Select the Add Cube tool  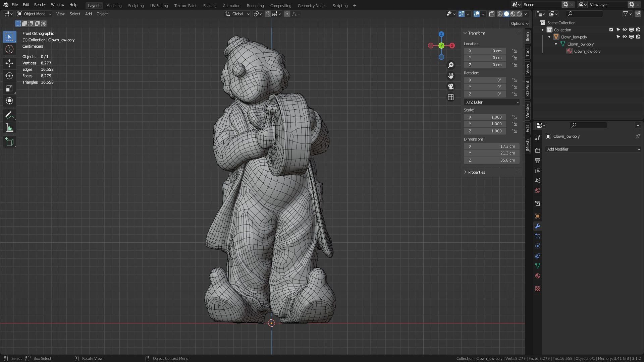click(9, 142)
